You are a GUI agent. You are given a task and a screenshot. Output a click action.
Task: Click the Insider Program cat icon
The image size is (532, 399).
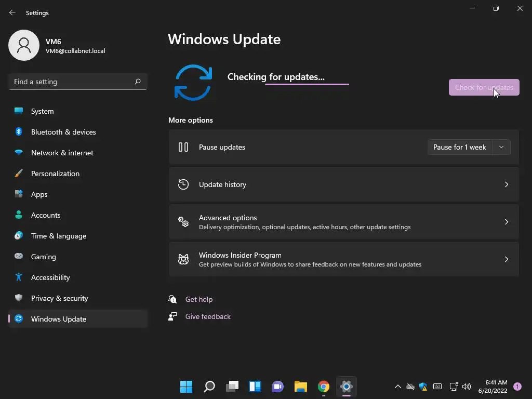[x=183, y=259]
